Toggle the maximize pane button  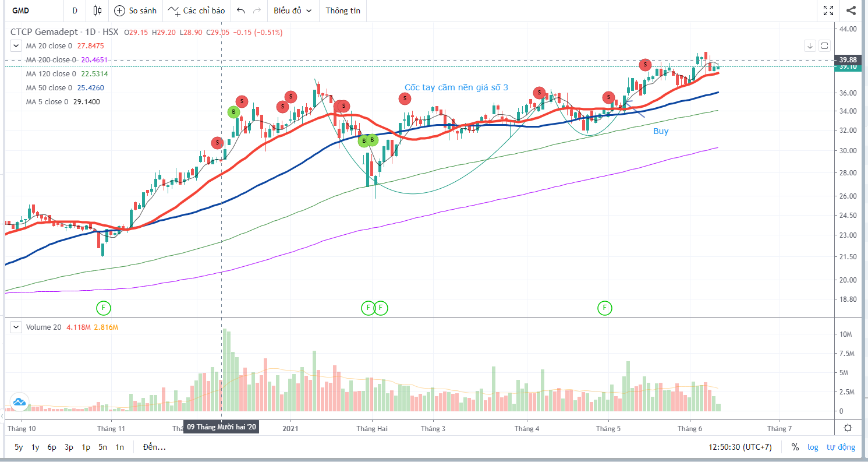(825, 45)
